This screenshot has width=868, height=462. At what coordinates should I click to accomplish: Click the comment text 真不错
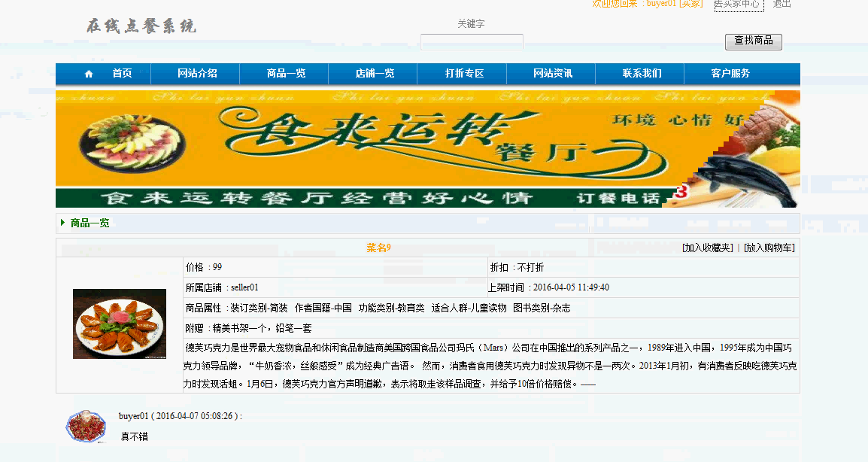pos(135,436)
